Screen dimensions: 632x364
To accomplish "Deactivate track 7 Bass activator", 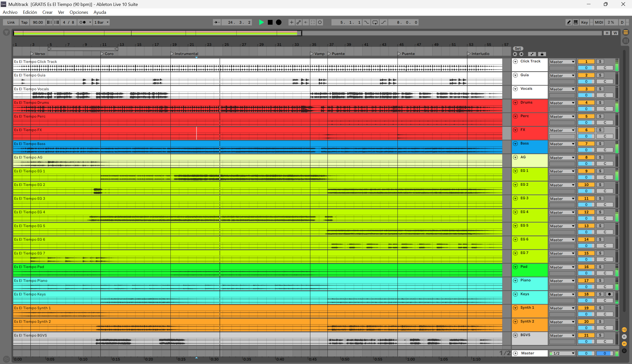I will point(586,144).
